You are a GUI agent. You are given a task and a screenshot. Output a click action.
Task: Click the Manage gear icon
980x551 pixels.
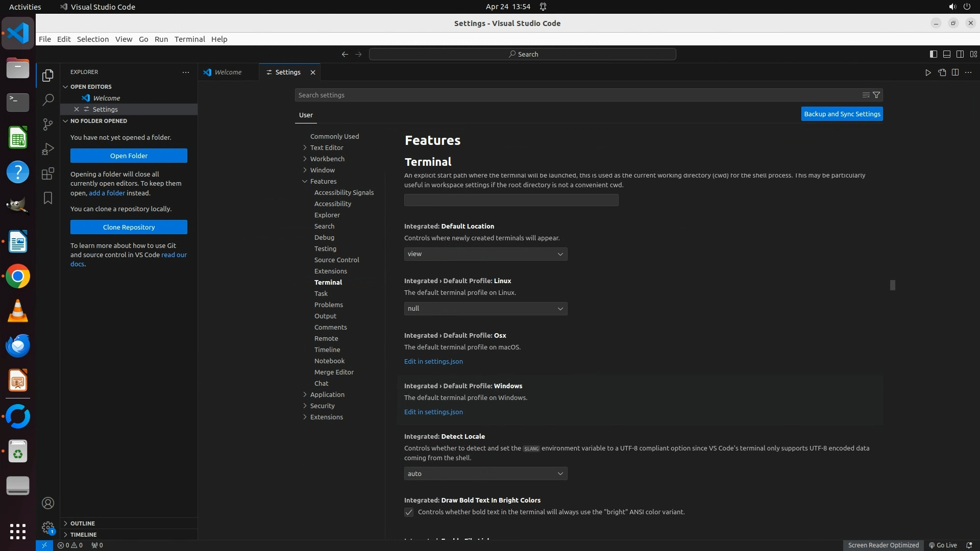click(x=47, y=527)
